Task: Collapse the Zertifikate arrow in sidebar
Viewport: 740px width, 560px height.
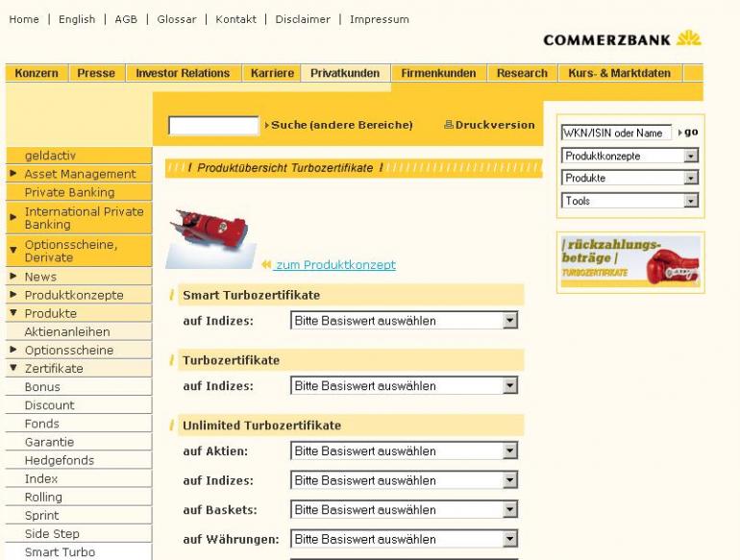Action: click(13, 368)
